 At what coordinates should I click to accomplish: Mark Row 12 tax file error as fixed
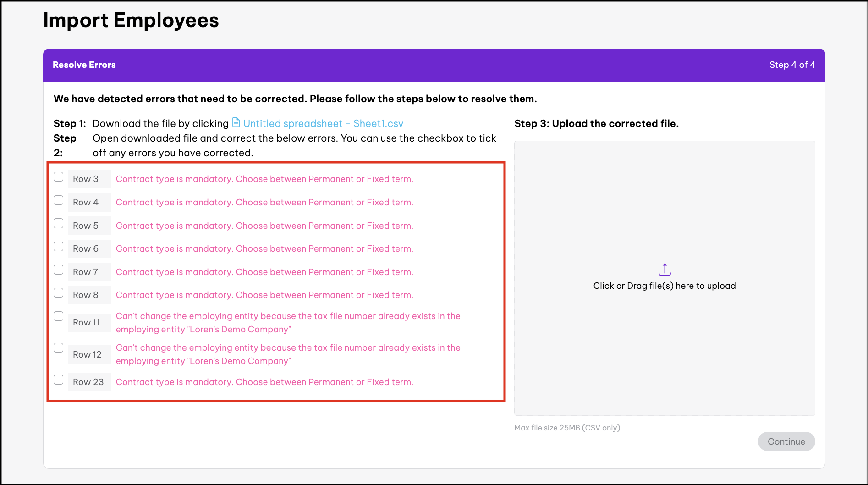(59, 348)
